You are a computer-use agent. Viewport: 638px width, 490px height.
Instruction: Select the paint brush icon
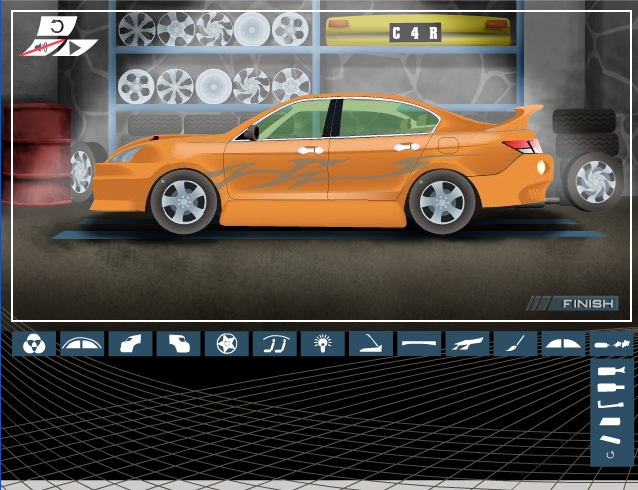coord(515,344)
